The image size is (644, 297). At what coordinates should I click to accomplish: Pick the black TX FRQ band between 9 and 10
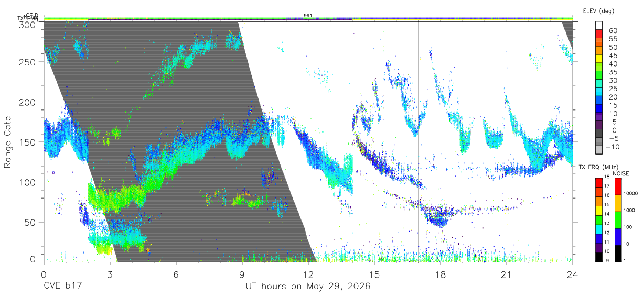pyautogui.click(x=599, y=257)
